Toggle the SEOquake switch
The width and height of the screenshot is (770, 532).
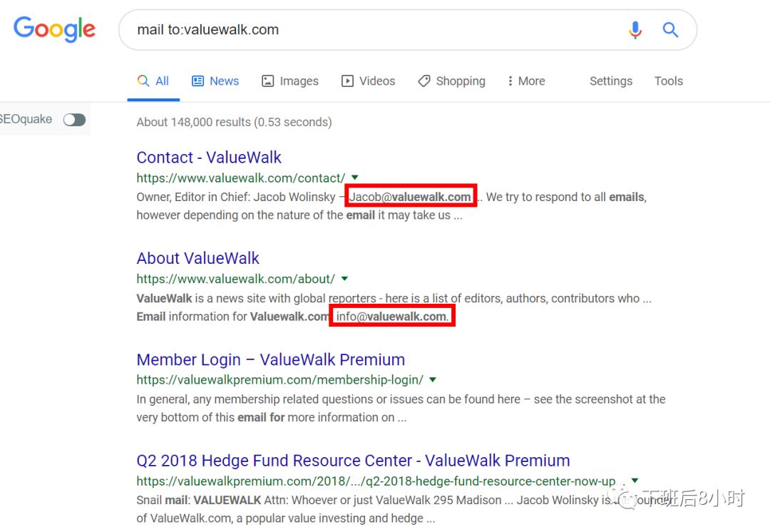point(74,120)
